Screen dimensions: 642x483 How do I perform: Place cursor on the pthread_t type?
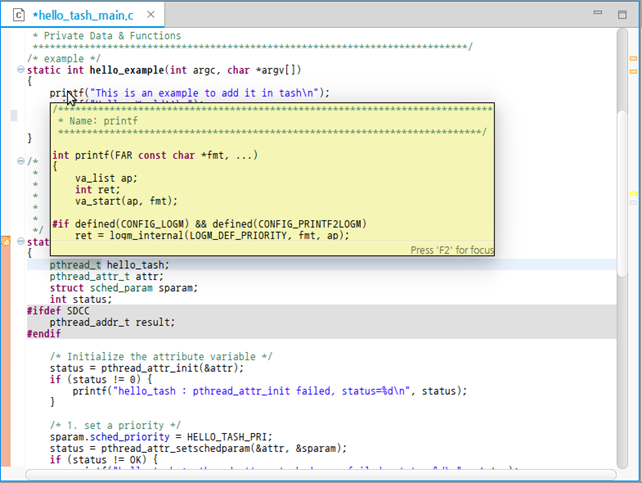tap(69, 265)
